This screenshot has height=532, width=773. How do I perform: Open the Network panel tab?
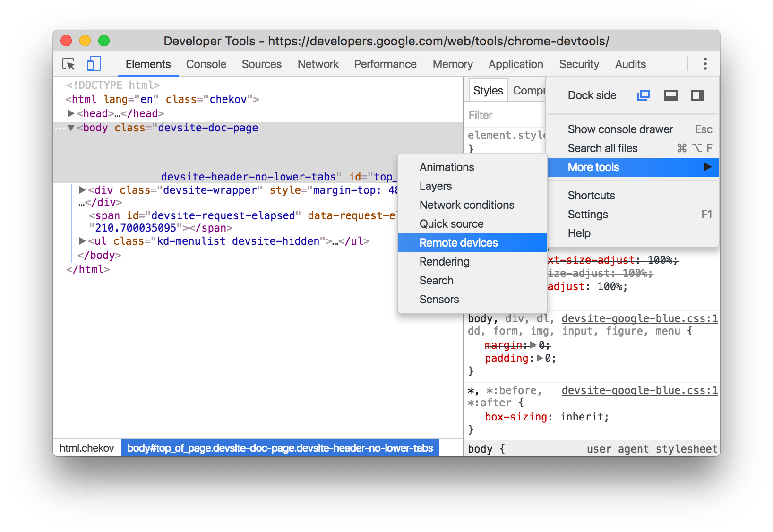point(318,64)
